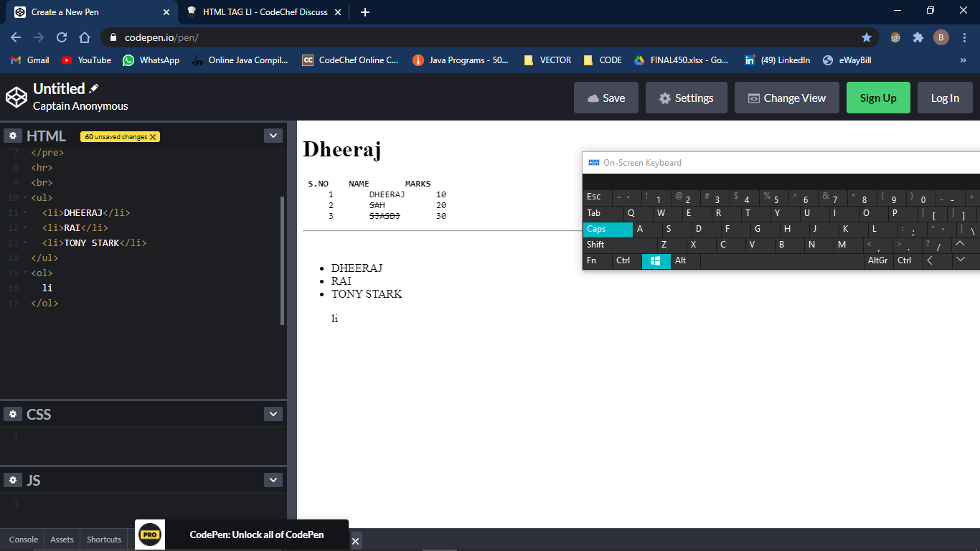Screen dimensions: 980x551
Task: Click the bookmark star in the address bar
Action: coord(867,37)
